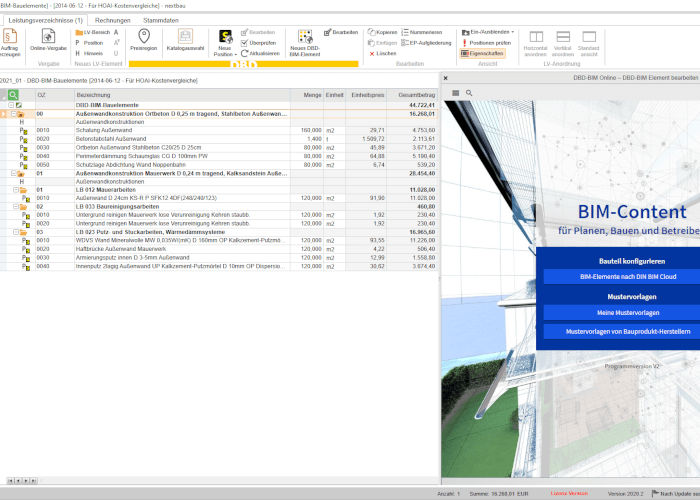Click the Bezeichnung column header
This screenshot has width=700, height=500.
[182, 95]
